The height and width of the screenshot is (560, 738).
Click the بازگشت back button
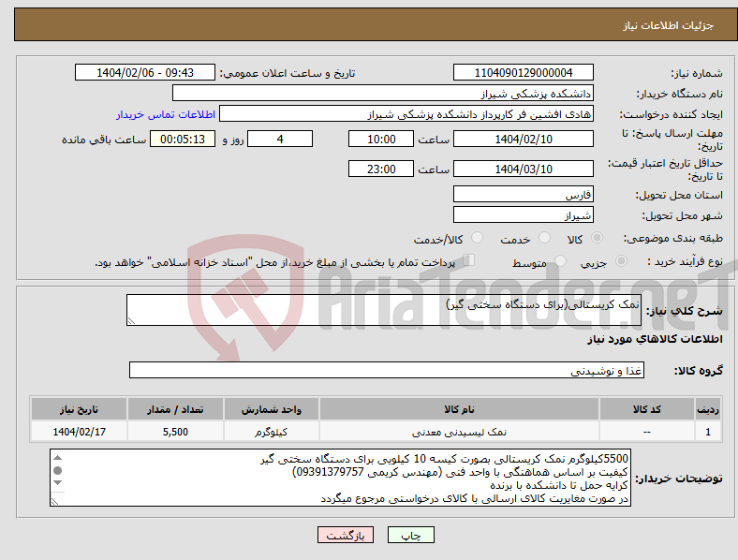pos(346,535)
